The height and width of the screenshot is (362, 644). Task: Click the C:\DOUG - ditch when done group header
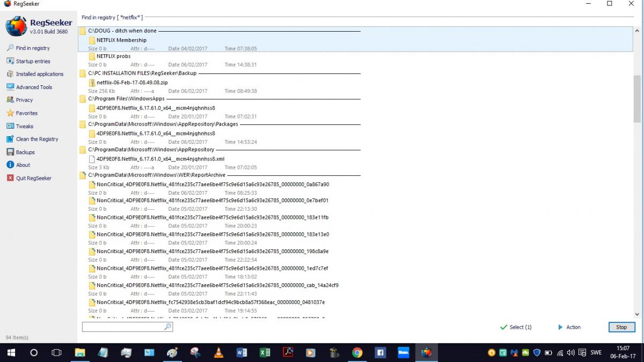122,31
